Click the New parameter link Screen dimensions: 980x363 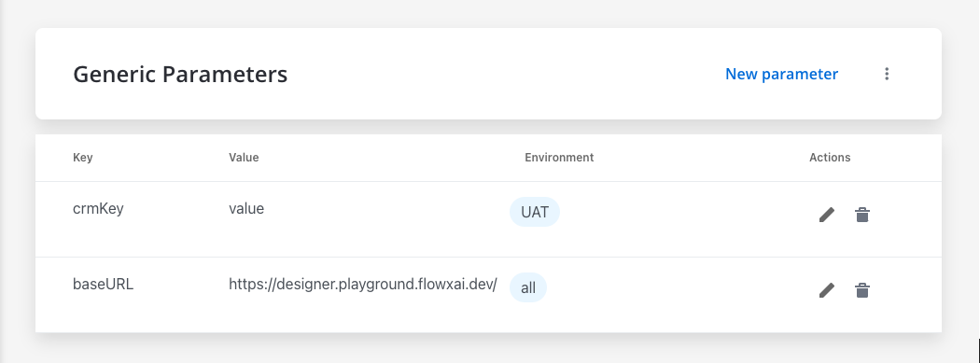tap(781, 74)
